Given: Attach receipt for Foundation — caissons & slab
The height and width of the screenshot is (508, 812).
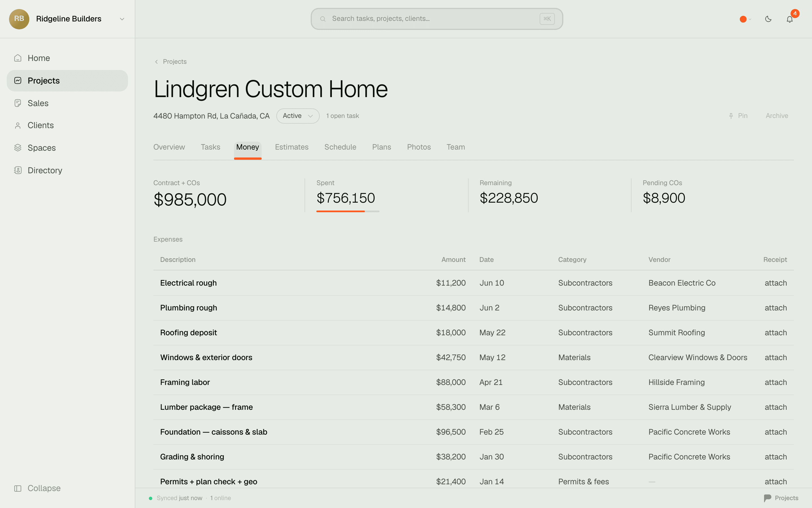Looking at the screenshot, I should coord(775,432).
